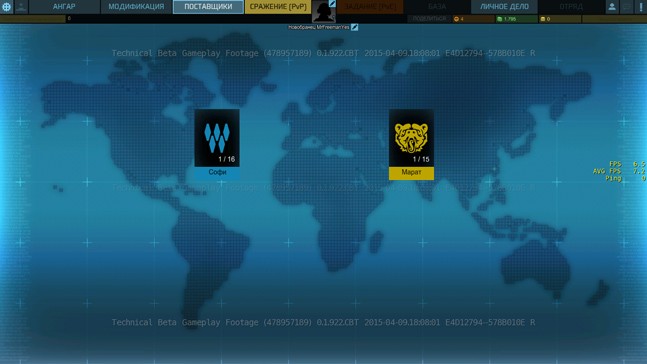The image size is (647, 364).
Task: Open the globe main menu icon
Action: (x=7, y=7)
